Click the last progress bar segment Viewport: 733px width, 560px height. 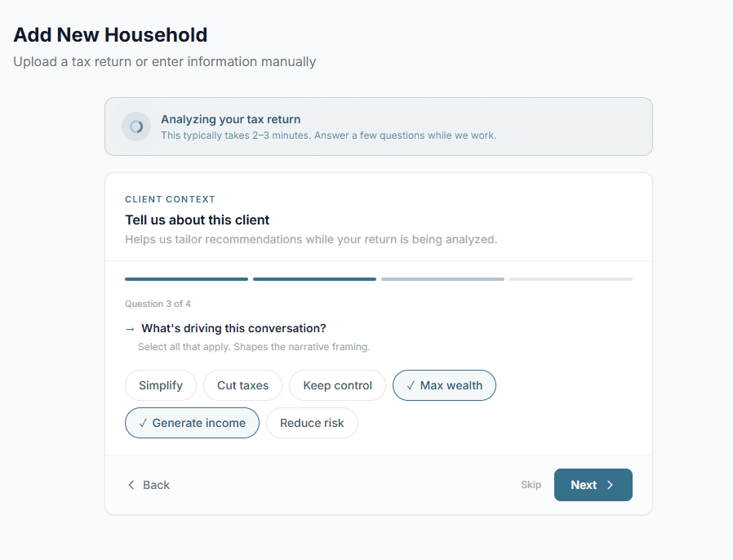(x=571, y=278)
